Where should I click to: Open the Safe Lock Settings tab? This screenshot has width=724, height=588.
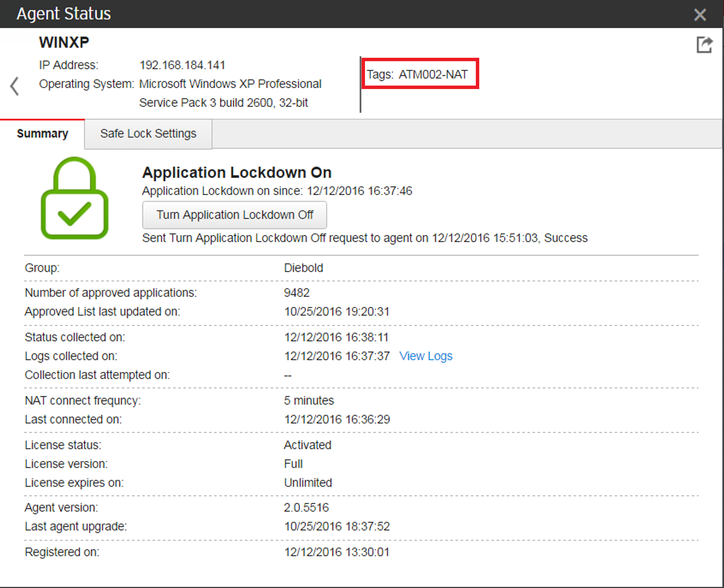(148, 134)
